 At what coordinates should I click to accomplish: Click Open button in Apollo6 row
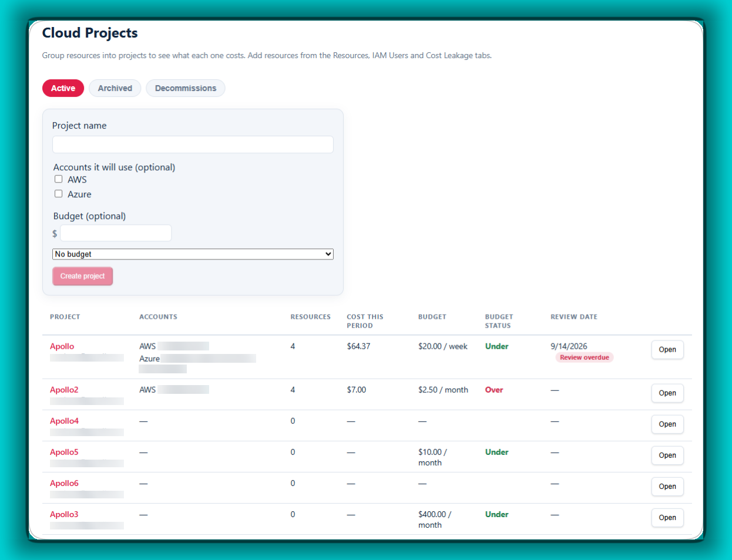pyautogui.click(x=667, y=486)
